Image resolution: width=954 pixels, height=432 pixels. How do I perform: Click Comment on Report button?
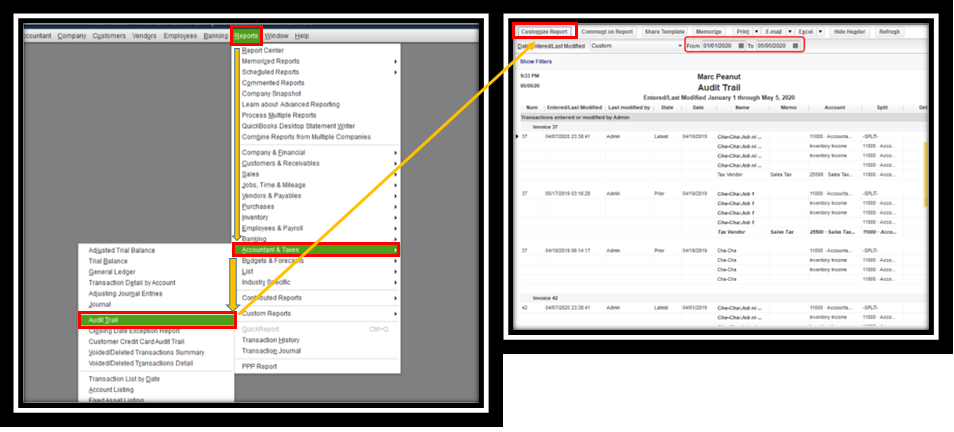[x=607, y=32]
